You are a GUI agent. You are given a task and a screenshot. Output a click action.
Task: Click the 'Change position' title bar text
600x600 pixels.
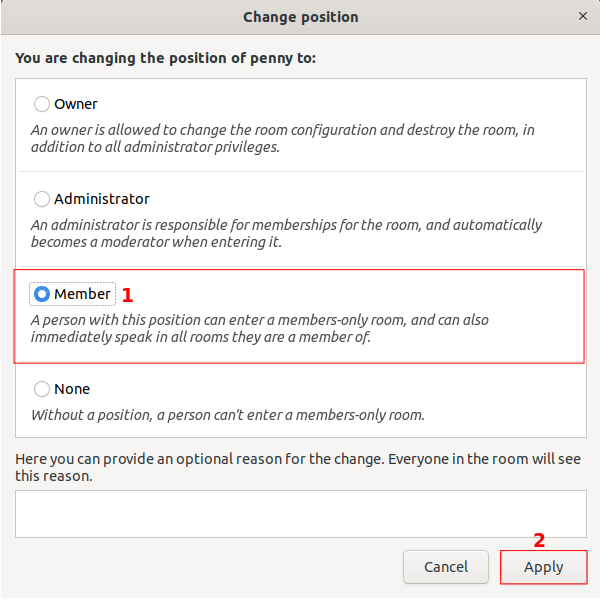coord(300,17)
